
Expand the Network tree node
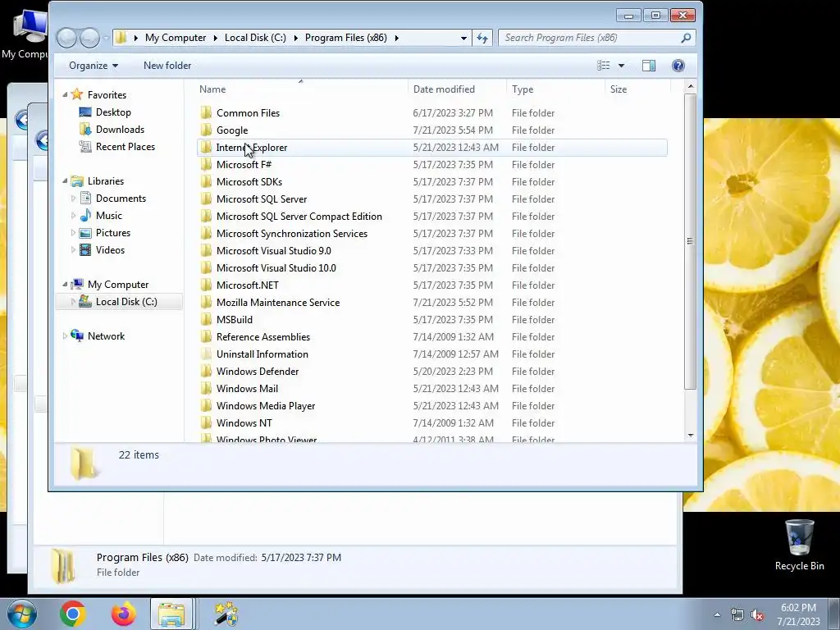tap(65, 336)
